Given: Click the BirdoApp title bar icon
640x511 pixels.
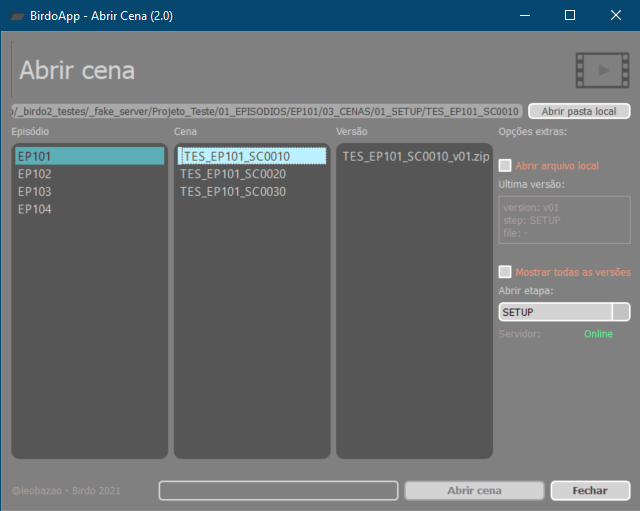Looking at the screenshot, I should [x=16, y=16].
